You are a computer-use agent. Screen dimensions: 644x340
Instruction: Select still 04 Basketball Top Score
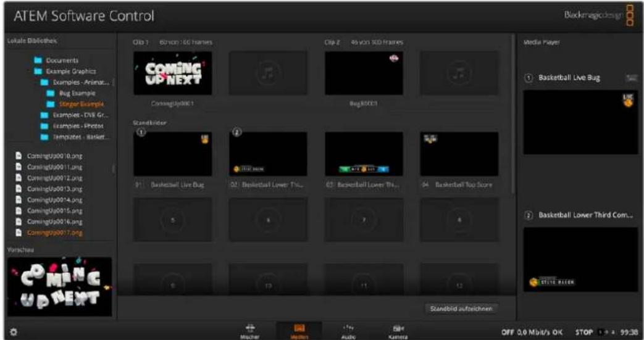[459, 154]
